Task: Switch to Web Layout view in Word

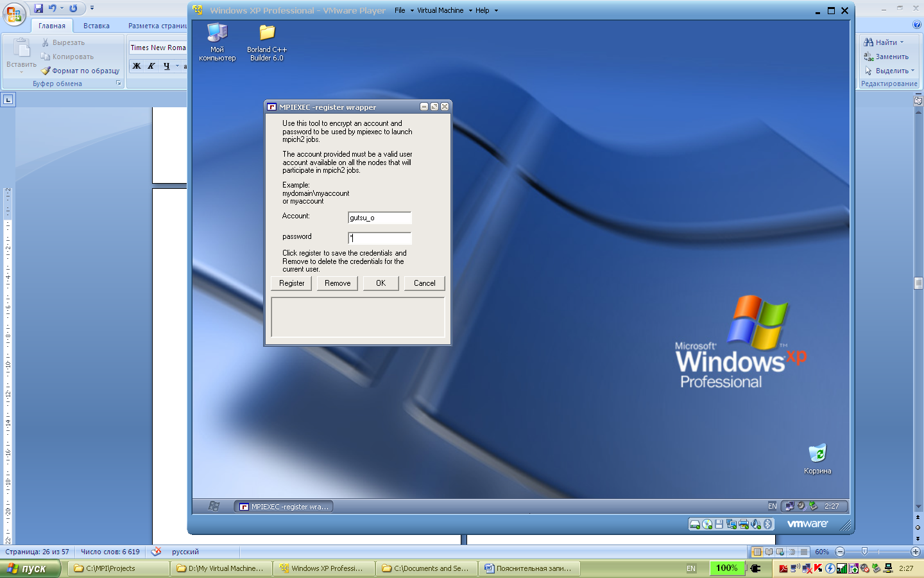Action: coord(780,552)
